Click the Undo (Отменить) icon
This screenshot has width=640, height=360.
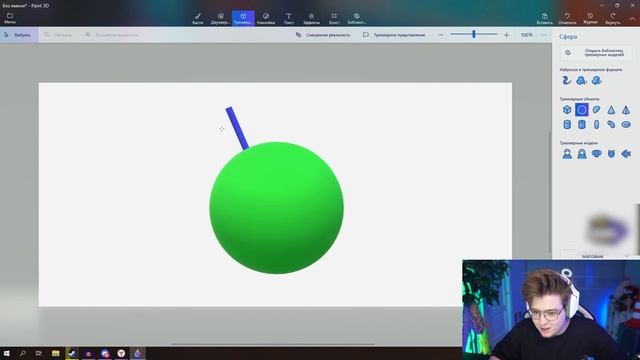point(567,18)
